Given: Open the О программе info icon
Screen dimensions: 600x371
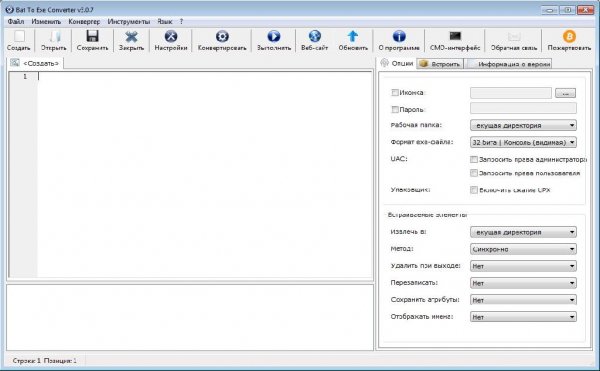Looking at the screenshot, I should 399,36.
